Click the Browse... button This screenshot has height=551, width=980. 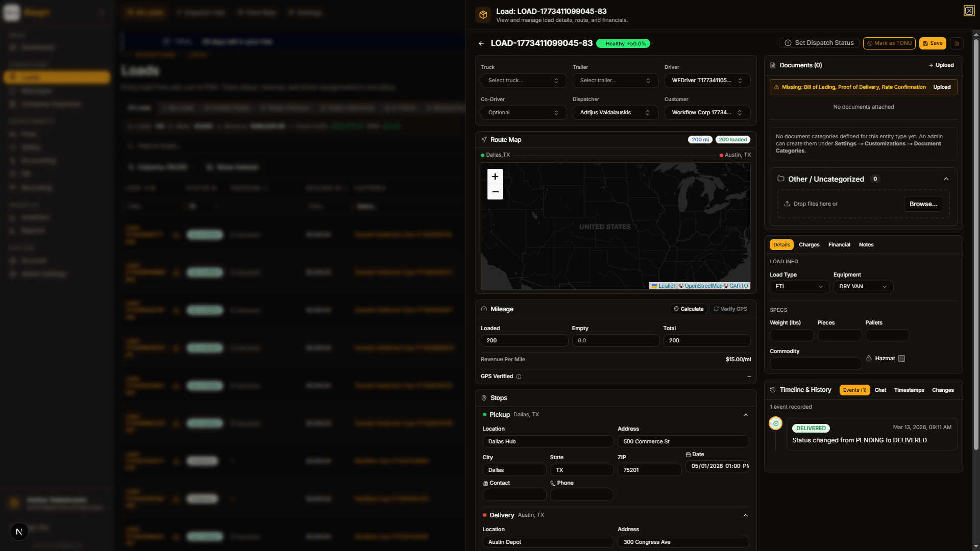tap(923, 204)
